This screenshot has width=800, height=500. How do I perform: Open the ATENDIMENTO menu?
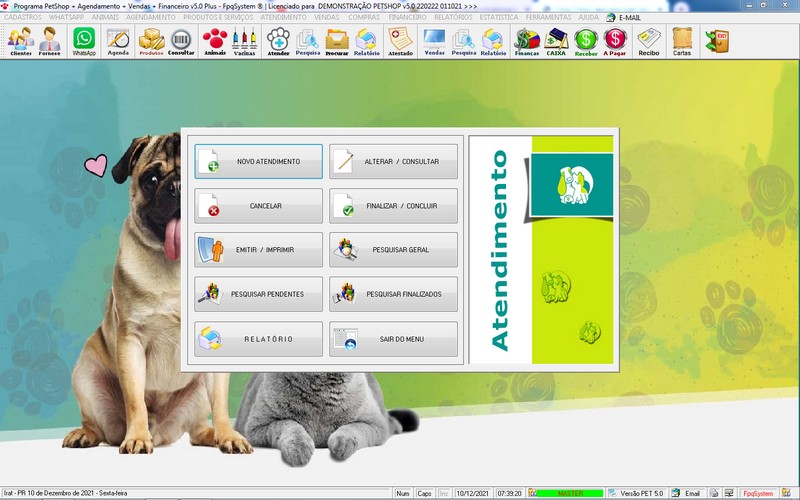coord(284,17)
